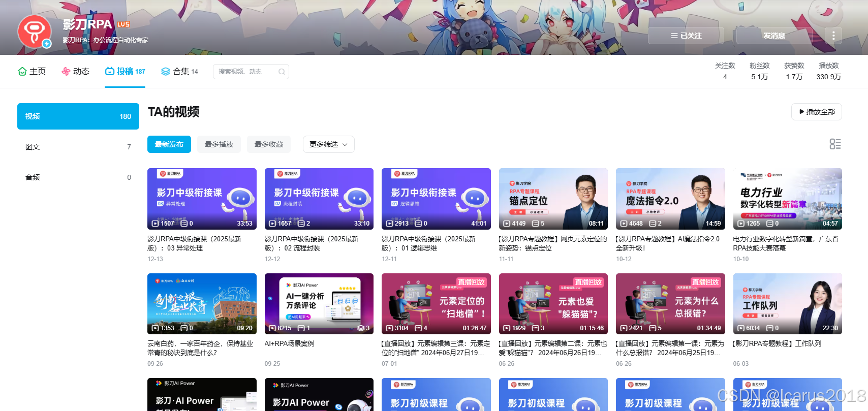Sort by 最多收藏

269,144
